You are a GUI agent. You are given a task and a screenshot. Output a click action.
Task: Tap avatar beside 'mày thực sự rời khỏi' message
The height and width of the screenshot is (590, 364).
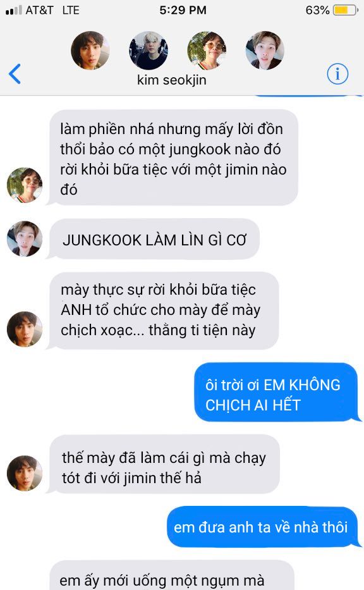click(x=25, y=329)
